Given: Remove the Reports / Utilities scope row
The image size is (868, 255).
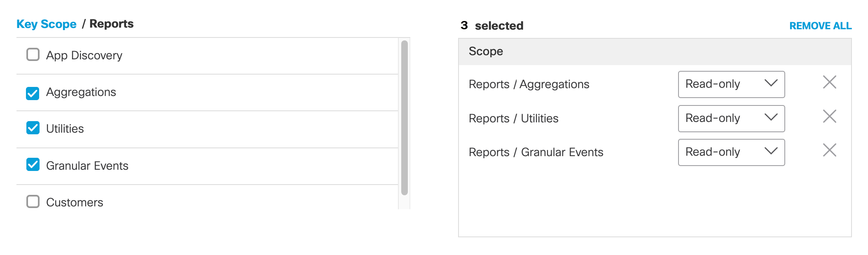Looking at the screenshot, I should 829,117.
